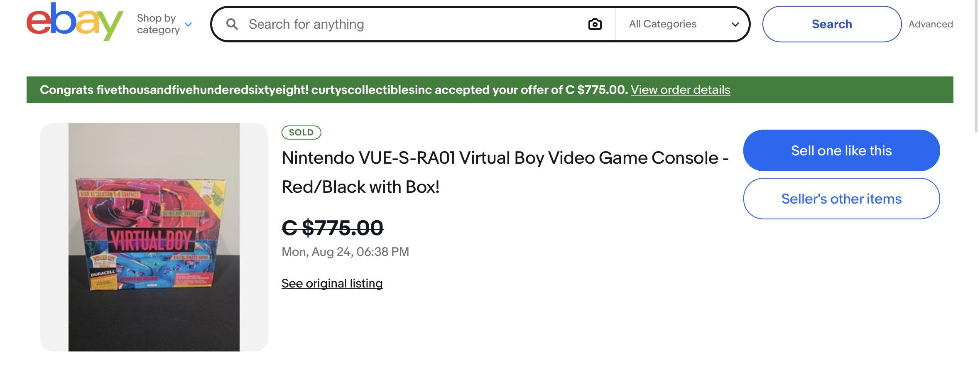Screen dimensions: 980x371
Task: Click the green offer accepted banner
Action: click(490, 90)
